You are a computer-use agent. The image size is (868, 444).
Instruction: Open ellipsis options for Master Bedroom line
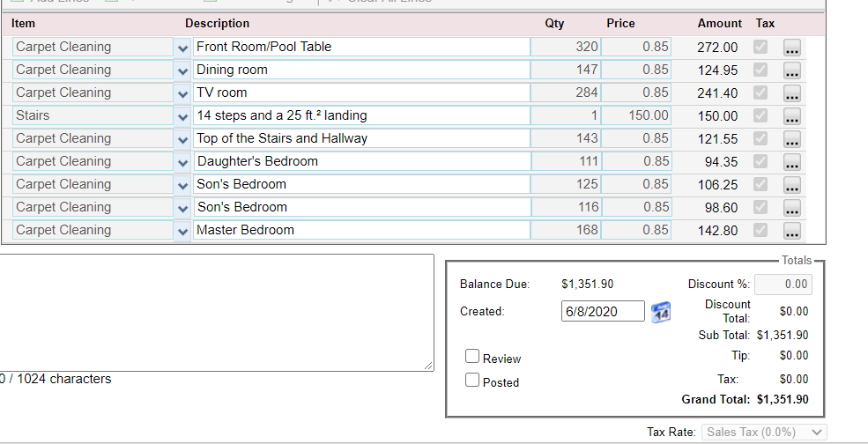(792, 230)
